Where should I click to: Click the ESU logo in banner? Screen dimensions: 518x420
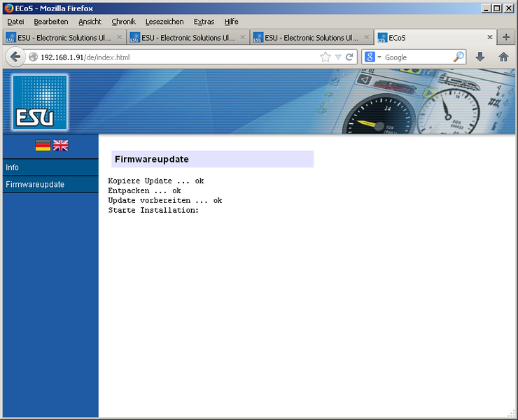click(x=40, y=102)
